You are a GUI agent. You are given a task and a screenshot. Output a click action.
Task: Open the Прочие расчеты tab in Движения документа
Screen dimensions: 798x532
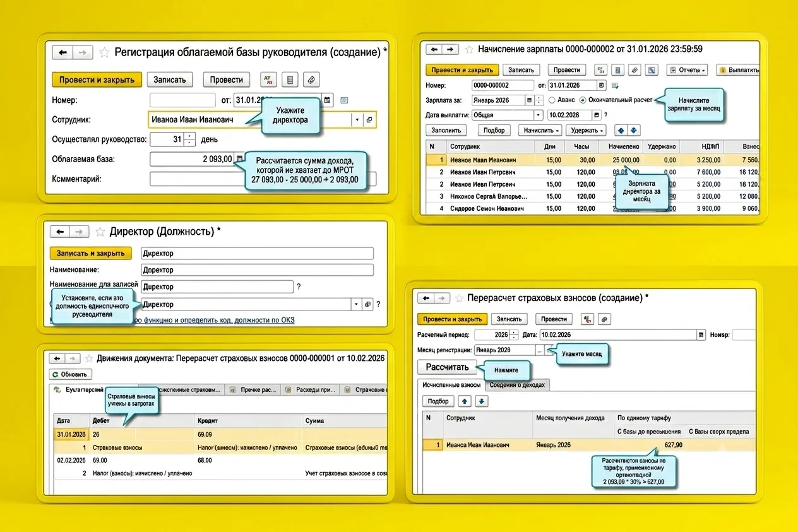254,390
